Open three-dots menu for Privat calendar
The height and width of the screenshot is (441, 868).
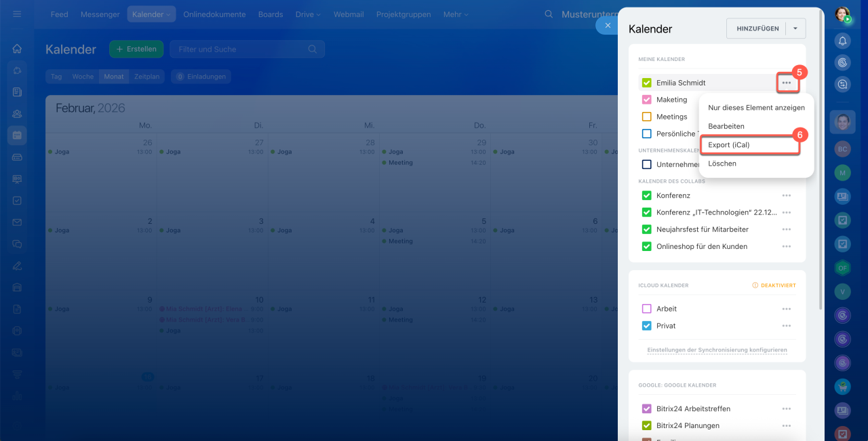[x=786, y=326]
